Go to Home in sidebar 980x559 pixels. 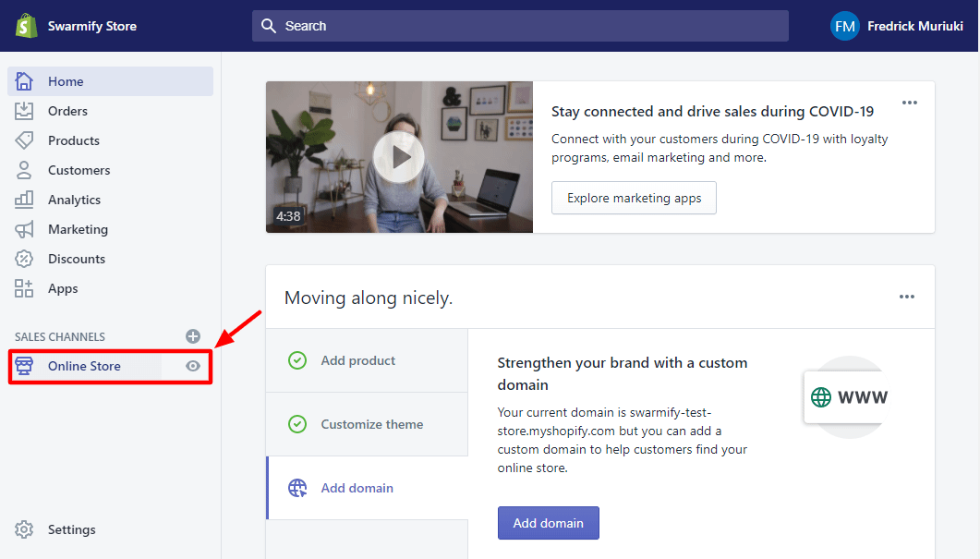(x=111, y=81)
